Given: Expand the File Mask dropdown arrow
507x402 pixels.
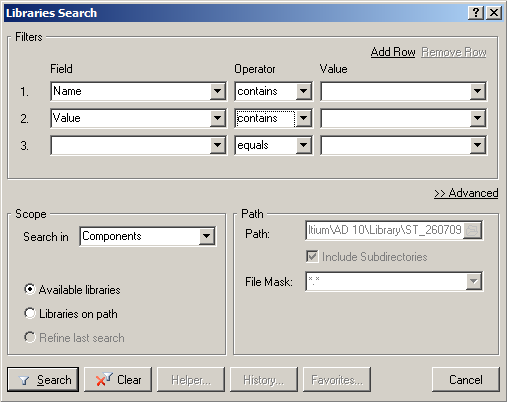Looking at the screenshot, I should point(473,281).
